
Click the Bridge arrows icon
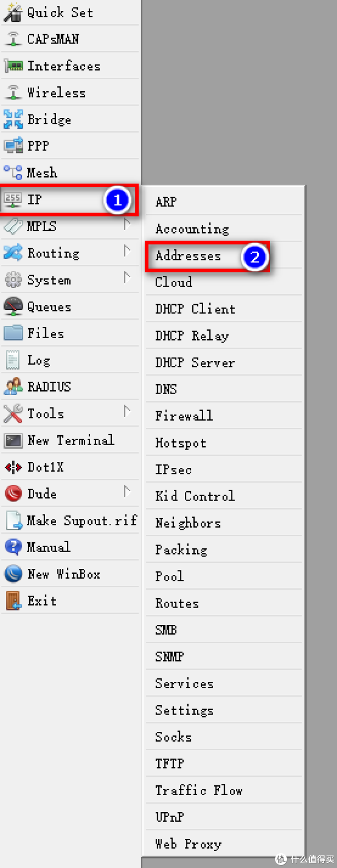[13, 119]
